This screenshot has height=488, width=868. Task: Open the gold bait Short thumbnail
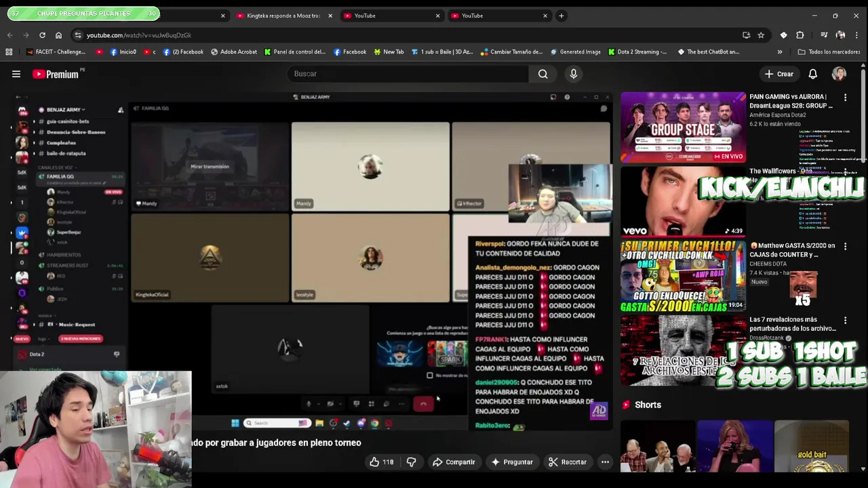point(812,446)
